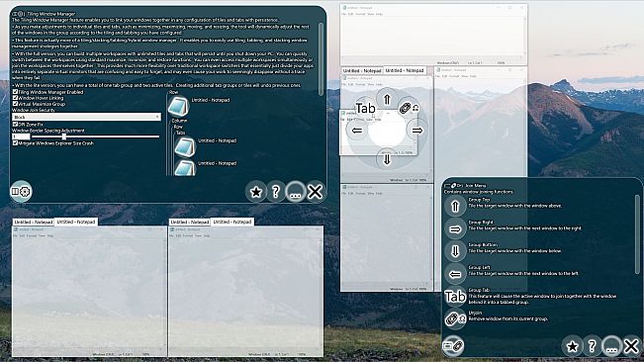Click the Group Top text in Join Menu
Image resolution: width=644 pixels, height=362 pixels.
tap(479, 200)
